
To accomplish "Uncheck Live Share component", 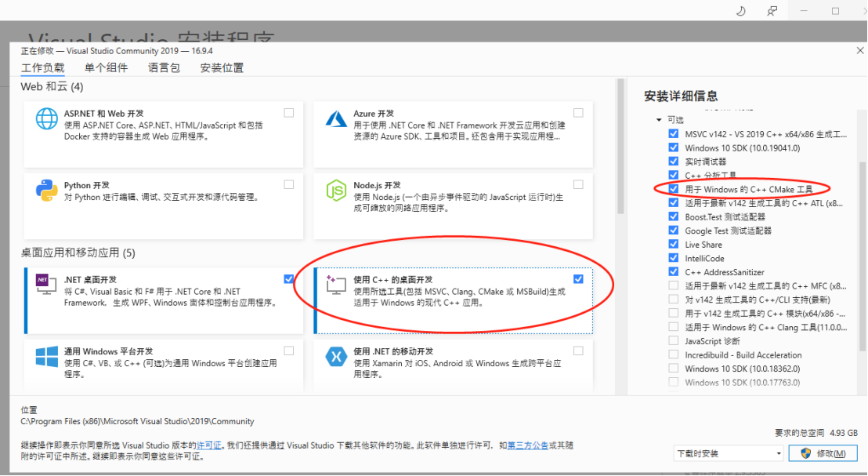I will click(x=673, y=245).
